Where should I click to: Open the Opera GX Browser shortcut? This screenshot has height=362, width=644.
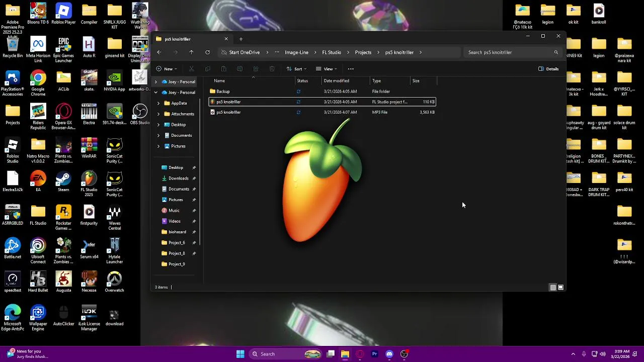63,117
